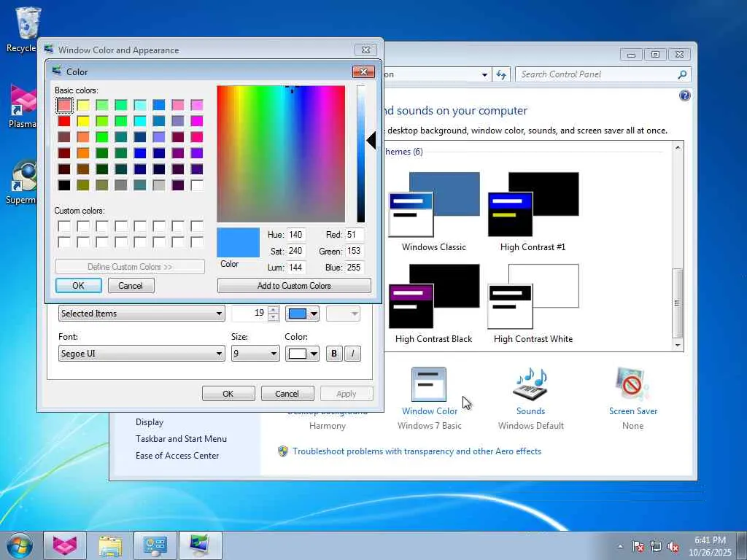Image resolution: width=747 pixels, height=560 pixels.
Task: Click OK in the Color dialog
Action: pyautogui.click(x=79, y=286)
